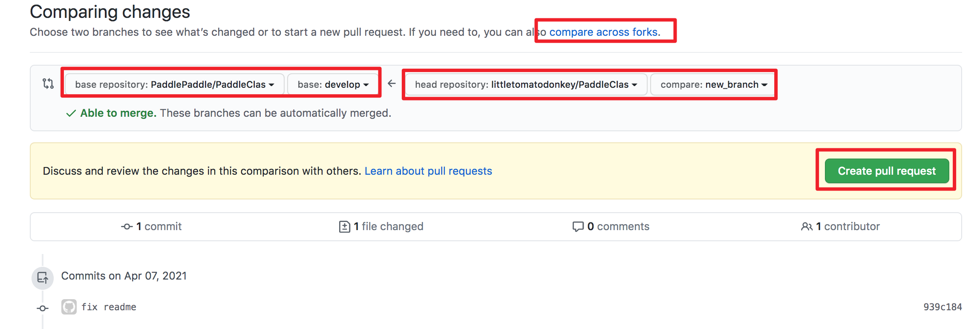Viewport: 980px width, 329px height.
Task: Click the left arrow between base and head
Action: coord(392,84)
